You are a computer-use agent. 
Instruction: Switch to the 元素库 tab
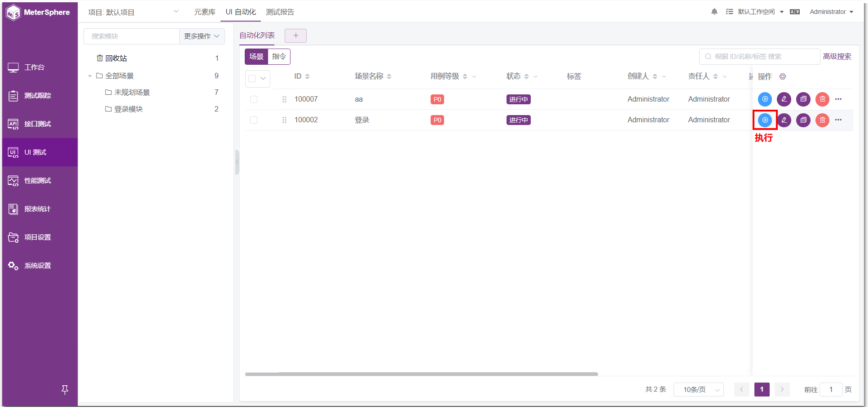tap(205, 12)
